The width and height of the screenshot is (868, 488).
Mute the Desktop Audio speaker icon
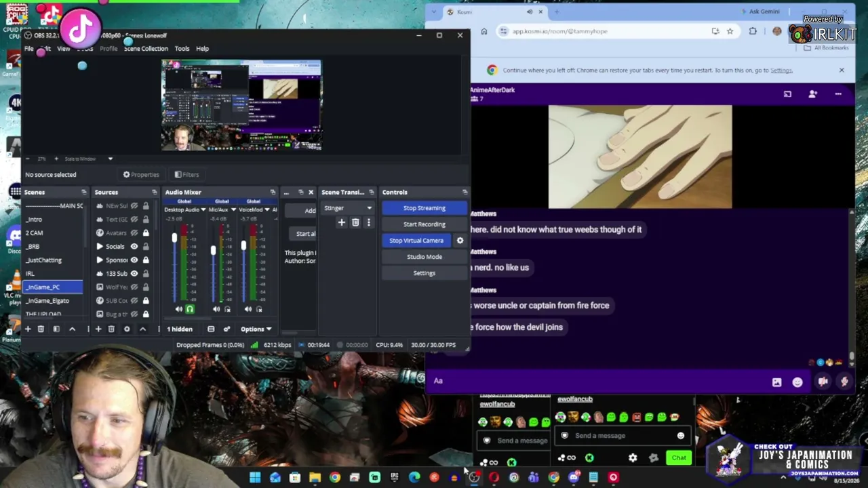(179, 309)
